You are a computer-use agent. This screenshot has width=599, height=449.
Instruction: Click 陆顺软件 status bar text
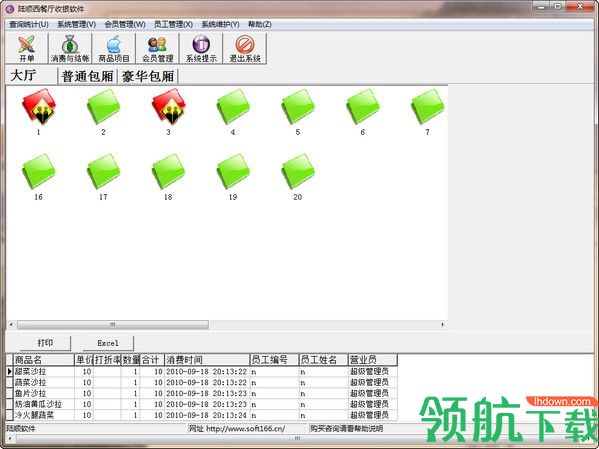pyautogui.click(x=21, y=428)
